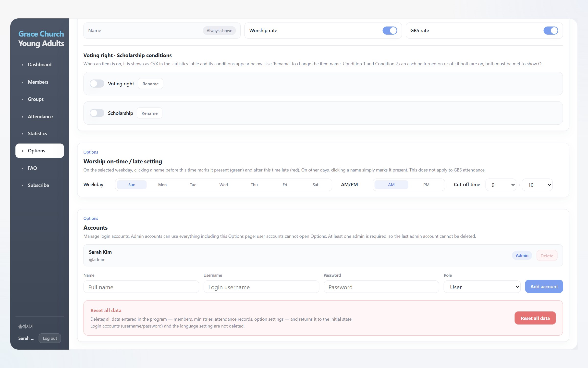588x368 pixels.
Task: Click the Add account button
Action: coord(544,286)
